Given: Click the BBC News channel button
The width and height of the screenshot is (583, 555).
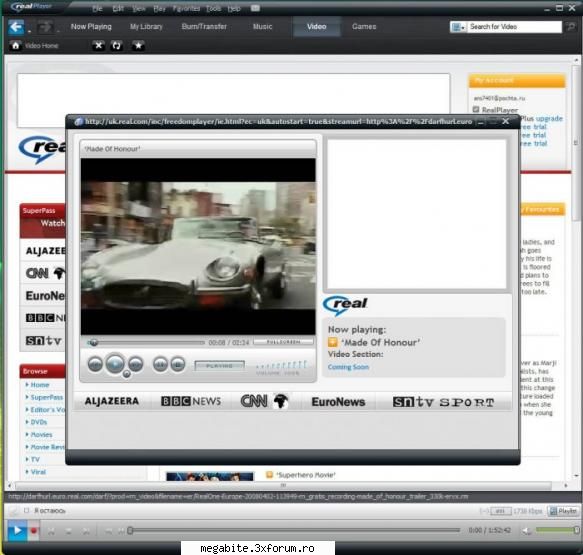Looking at the screenshot, I should point(191,401).
